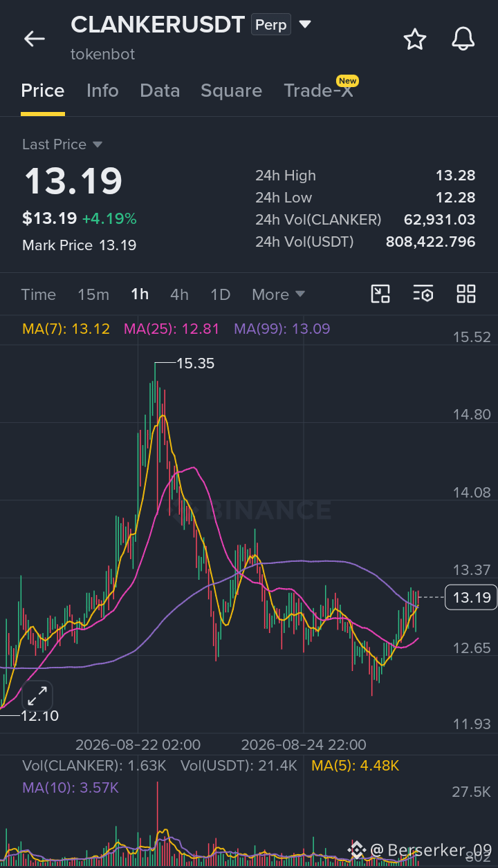498x868 pixels.
Task: Open the chart drawing tools icon
Action: pyautogui.click(x=380, y=294)
